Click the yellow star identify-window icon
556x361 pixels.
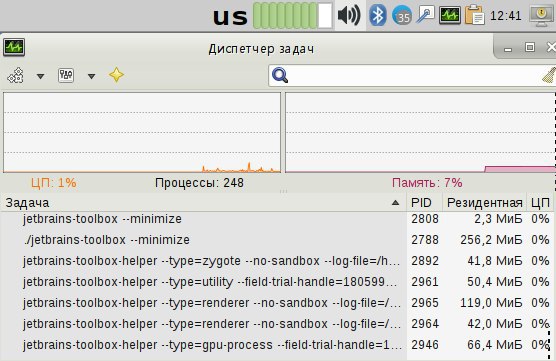(116, 75)
